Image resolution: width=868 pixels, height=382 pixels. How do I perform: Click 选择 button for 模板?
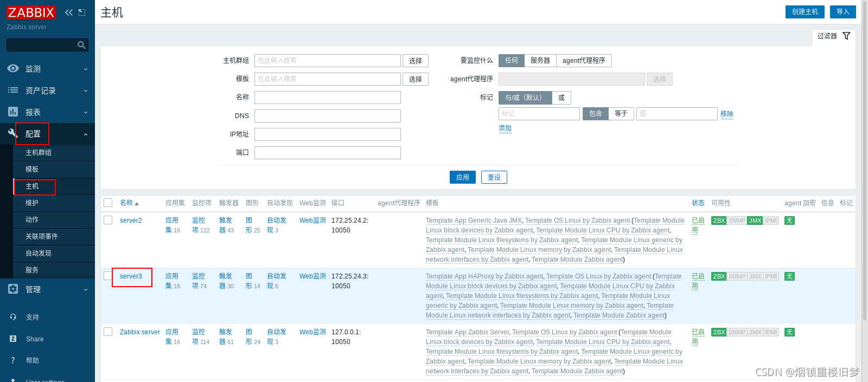416,79
